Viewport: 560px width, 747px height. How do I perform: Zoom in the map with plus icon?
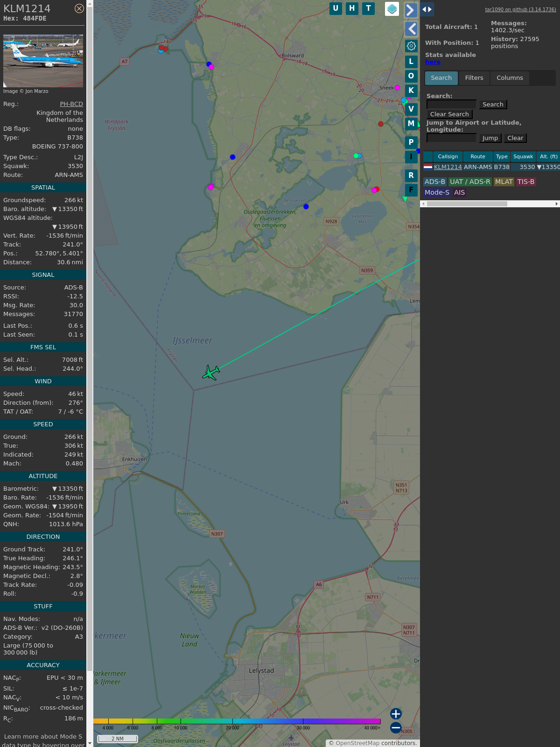click(x=396, y=713)
